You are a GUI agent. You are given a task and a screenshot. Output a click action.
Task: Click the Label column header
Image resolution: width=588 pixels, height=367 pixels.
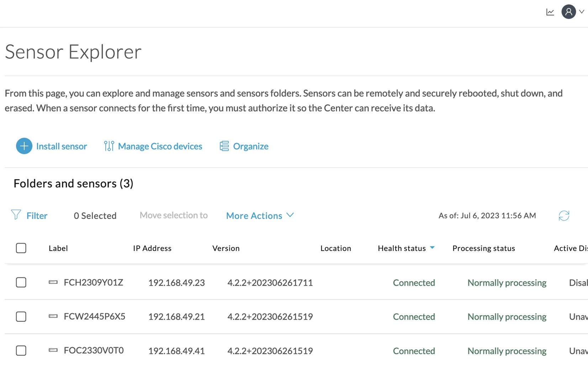coord(58,248)
